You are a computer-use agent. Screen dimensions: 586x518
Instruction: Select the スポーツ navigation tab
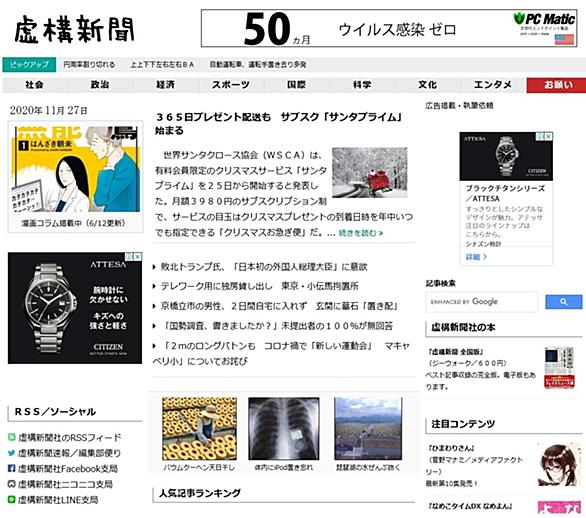click(231, 85)
